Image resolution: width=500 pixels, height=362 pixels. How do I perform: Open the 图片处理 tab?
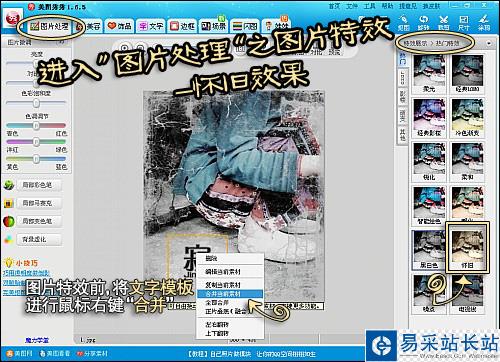click(x=49, y=26)
